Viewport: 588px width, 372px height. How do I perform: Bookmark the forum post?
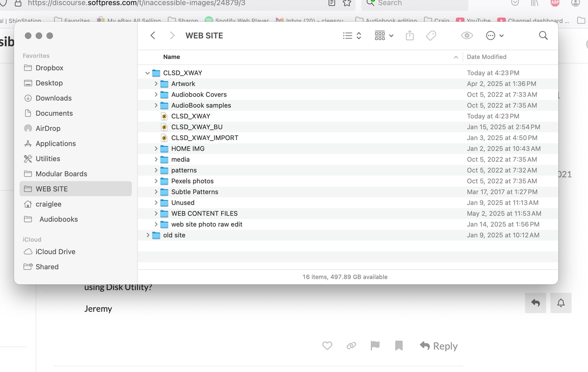pos(399,346)
